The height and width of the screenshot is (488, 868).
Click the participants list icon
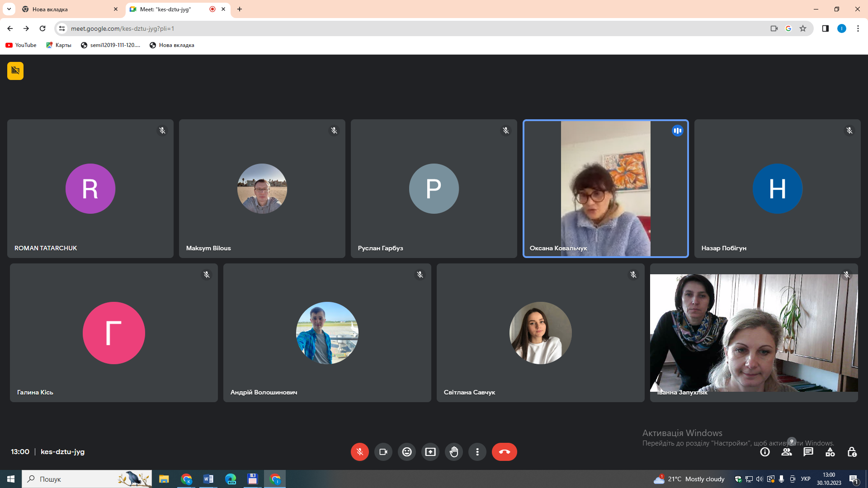pyautogui.click(x=787, y=452)
